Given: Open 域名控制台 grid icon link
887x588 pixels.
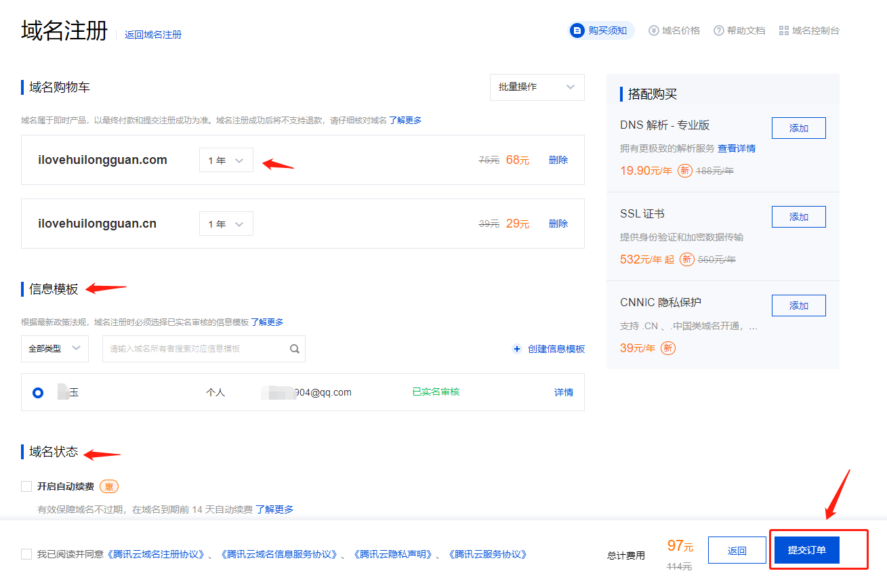Looking at the screenshot, I should (784, 30).
